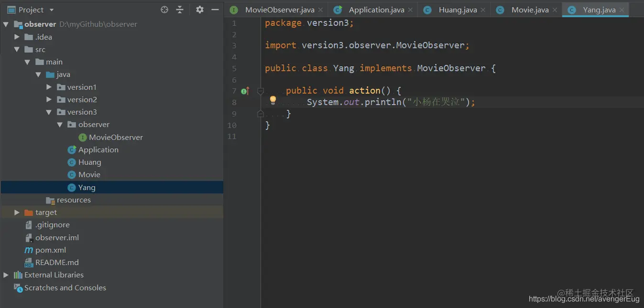Click line number 11 in the gutter

point(232,137)
